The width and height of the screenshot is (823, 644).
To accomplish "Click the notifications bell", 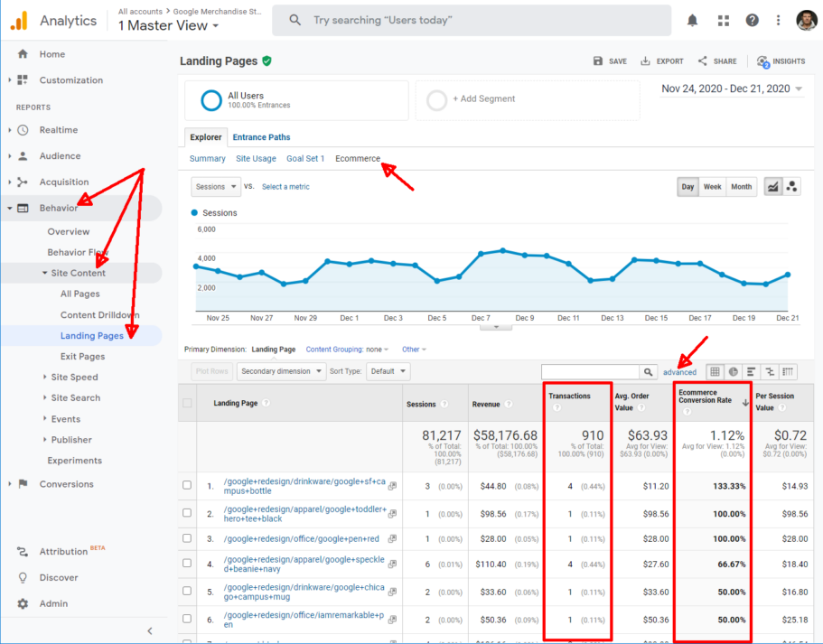I will [x=692, y=18].
